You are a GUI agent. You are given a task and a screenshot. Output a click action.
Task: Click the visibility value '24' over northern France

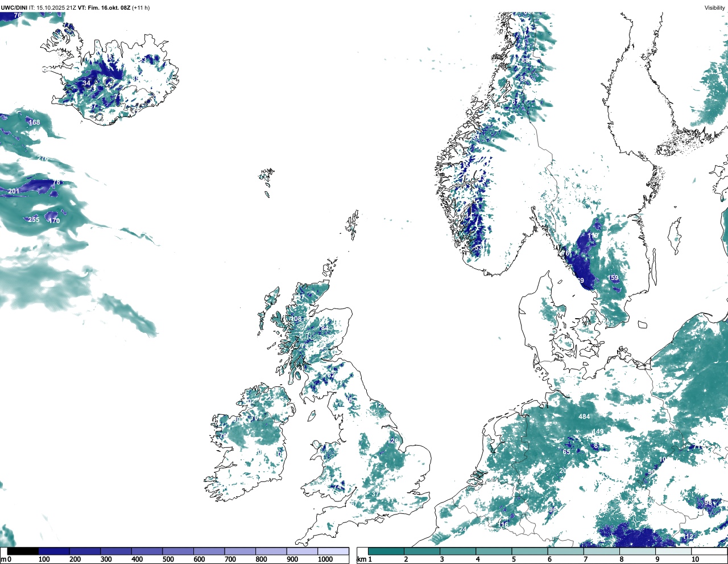(x=463, y=529)
